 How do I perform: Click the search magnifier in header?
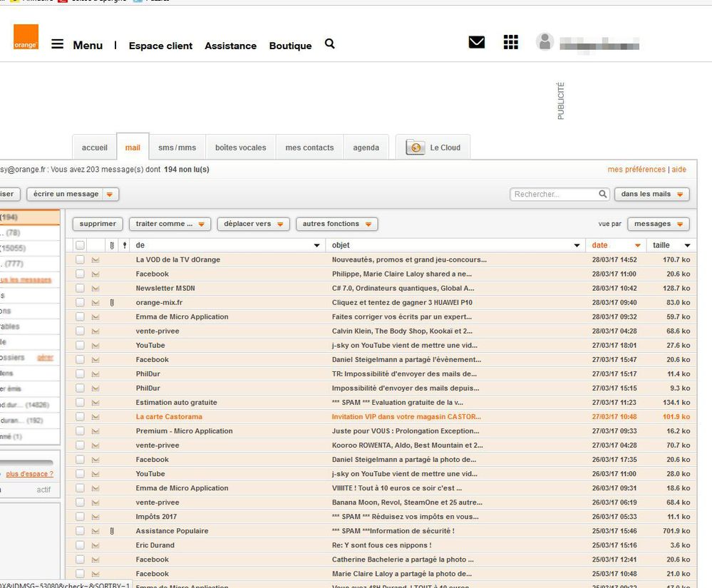tap(329, 43)
